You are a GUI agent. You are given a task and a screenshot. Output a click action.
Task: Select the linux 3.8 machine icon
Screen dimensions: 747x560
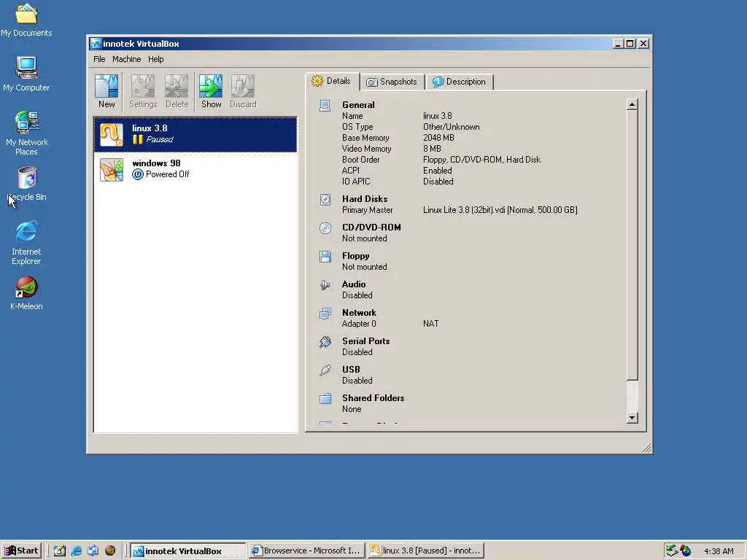(x=112, y=134)
